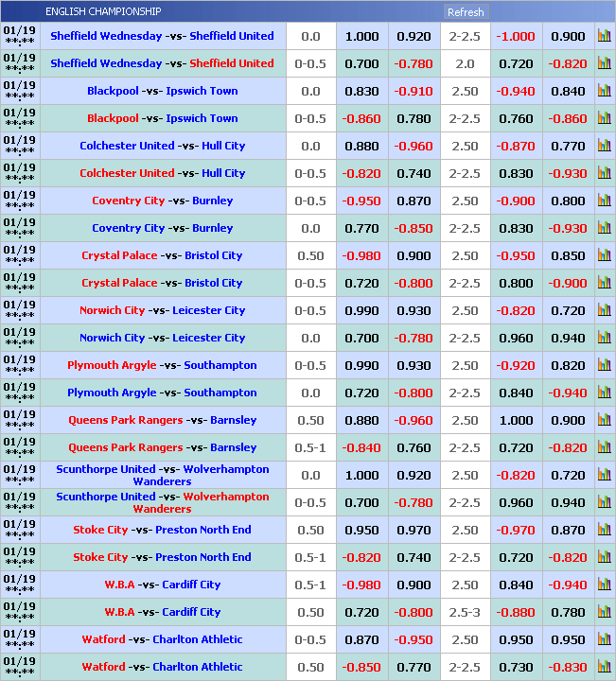Viewport: 616px width, 681px height.
Task: Click chart icon for Queens Park Rangers 0.5-1 row
Action: tap(604, 447)
